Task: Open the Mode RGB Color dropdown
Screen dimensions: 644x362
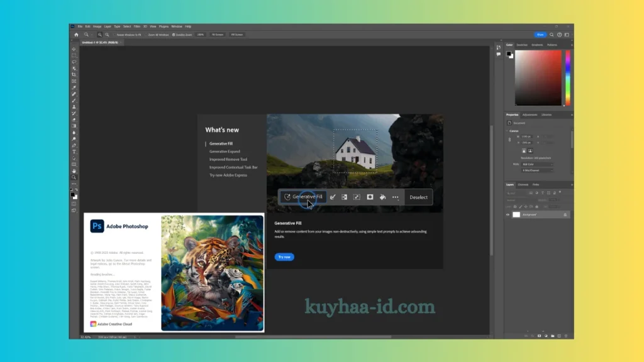Action: point(537,164)
